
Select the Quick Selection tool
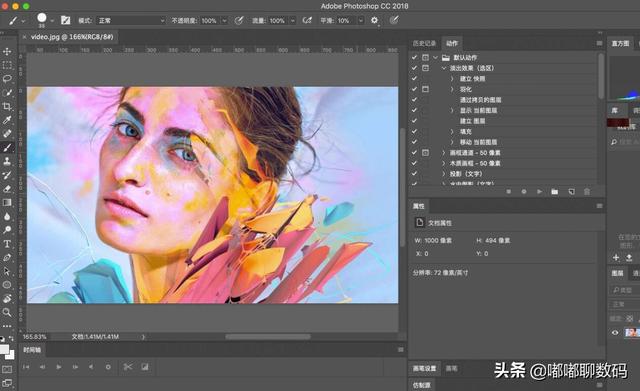tap(7, 93)
